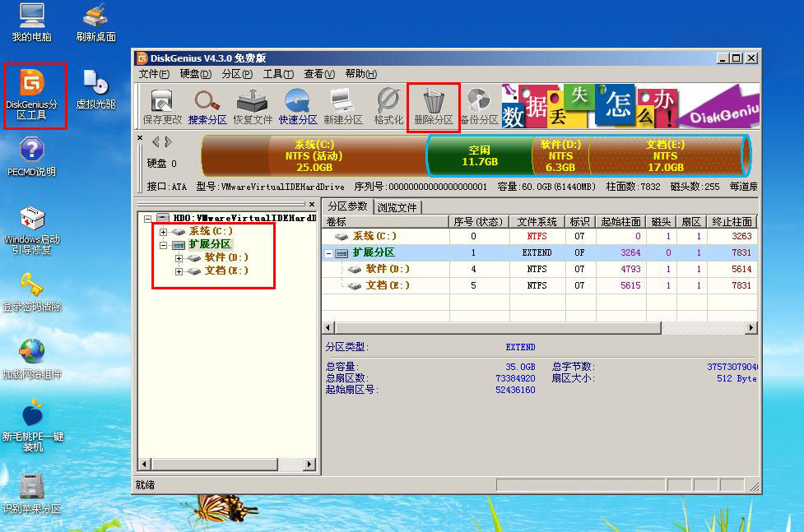Viewport: 804px width, 532px height.
Task: Launch 加载网络组件 desktop icon
Action: [32, 359]
